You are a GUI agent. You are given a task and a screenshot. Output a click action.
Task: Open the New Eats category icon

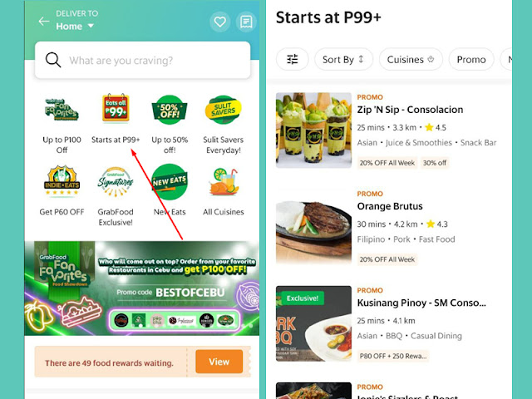(x=170, y=182)
